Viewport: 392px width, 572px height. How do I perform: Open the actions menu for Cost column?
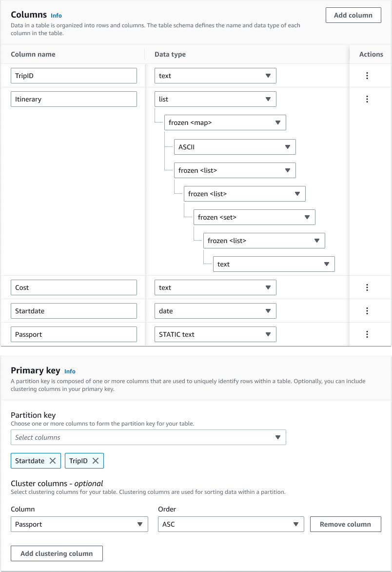click(367, 287)
